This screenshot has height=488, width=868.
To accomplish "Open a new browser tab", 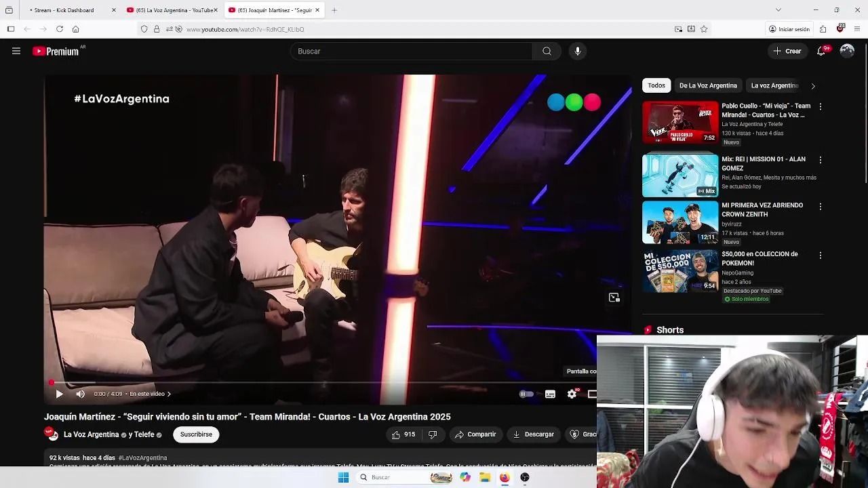I will 334,10.
